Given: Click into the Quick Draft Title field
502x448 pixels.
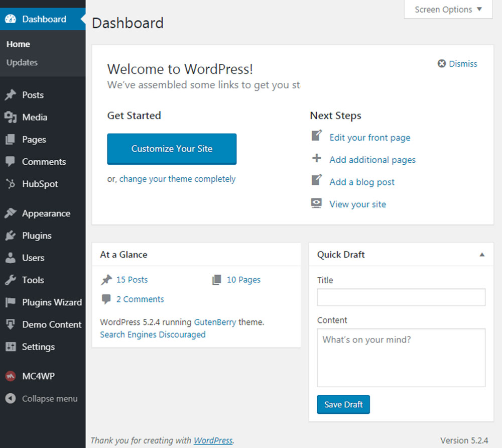Looking at the screenshot, I should click(x=401, y=297).
